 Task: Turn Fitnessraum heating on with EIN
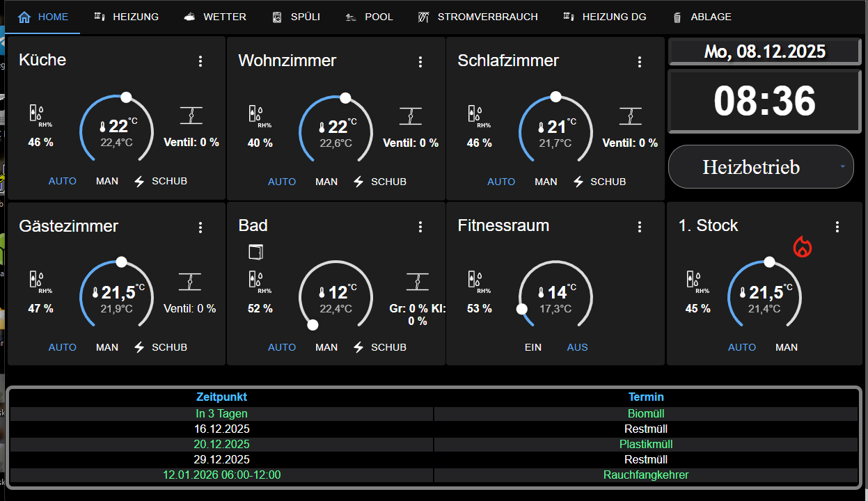pos(533,347)
